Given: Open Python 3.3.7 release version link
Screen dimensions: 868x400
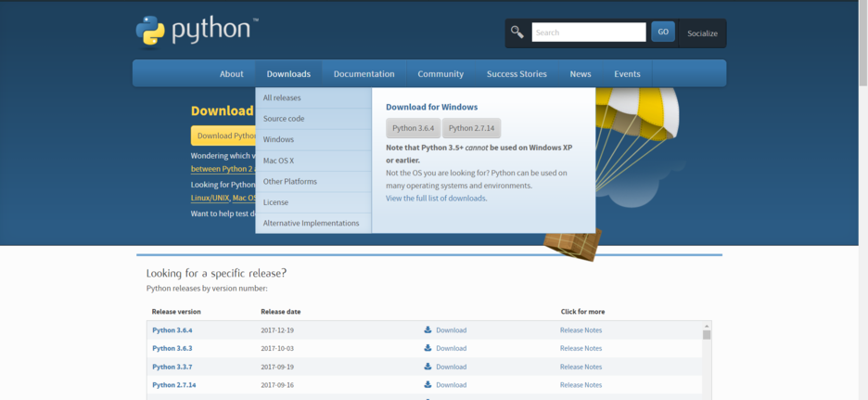Looking at the screenshot, I should click(x=172, y=367).
